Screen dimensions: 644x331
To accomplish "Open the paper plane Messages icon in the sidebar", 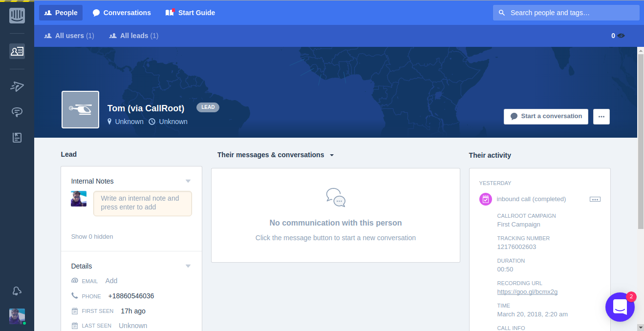I will coord(17,86).
